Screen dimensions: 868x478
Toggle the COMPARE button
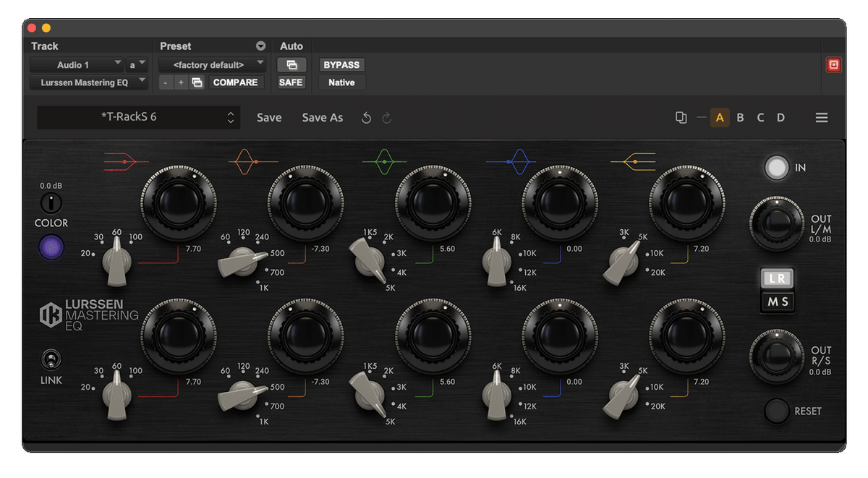pyautogui.click(x=236, y=82)
